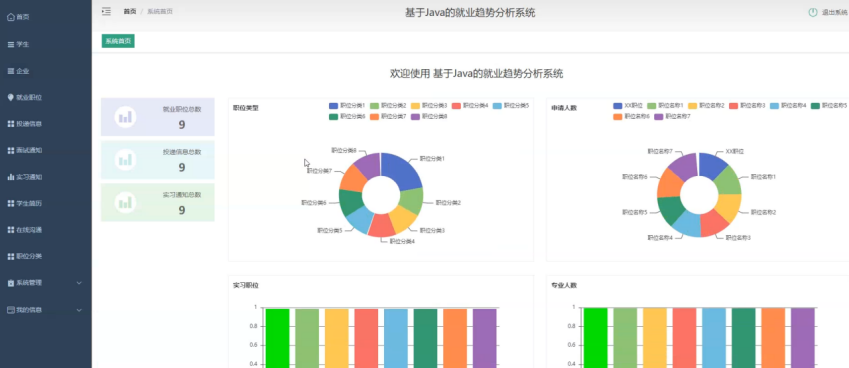Image resolution: width=849 pixels, height=368 pixels.
Task: Toggle 职位分类8 legend entry
Action: click(x=429, y=116)
